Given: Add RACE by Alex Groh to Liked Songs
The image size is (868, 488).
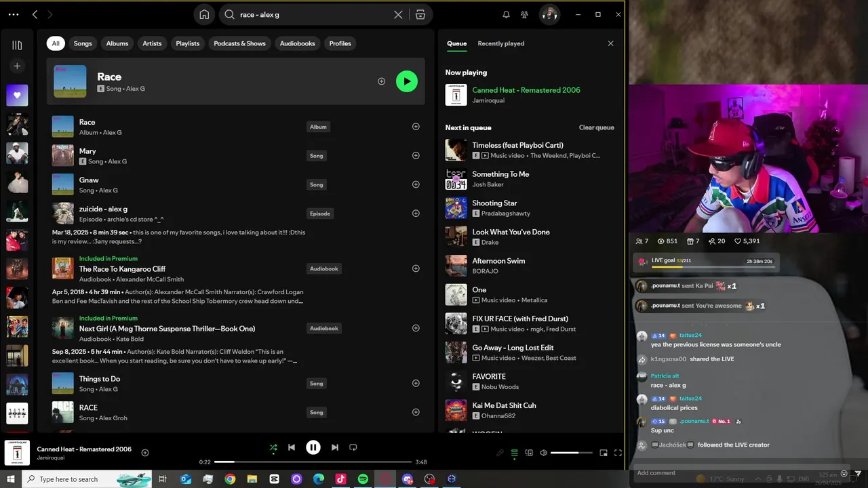Looking at the screenshot, I should [x=416, y=412].
